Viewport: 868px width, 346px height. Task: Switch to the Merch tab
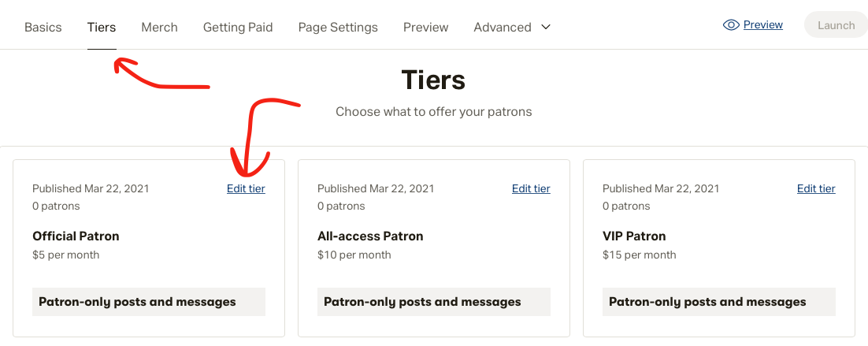[159, 27]
